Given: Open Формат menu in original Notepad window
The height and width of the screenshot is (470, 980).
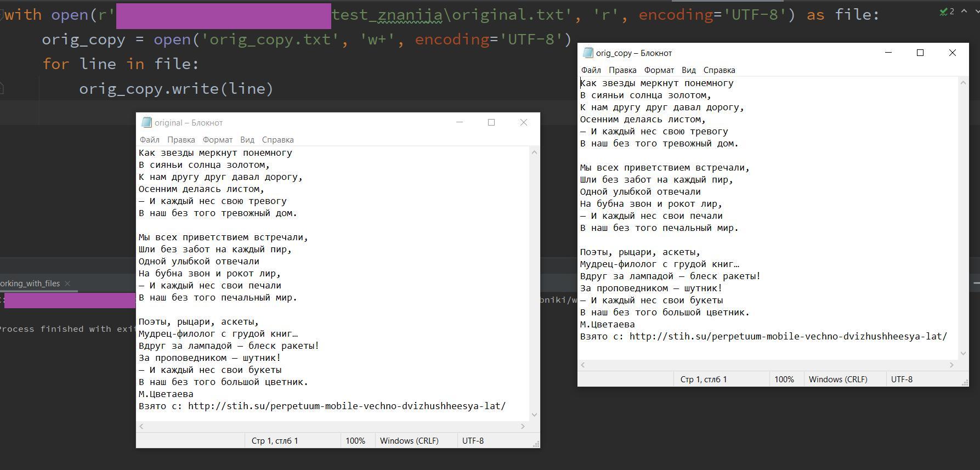Looking at the screenshot, I should (x=217, y=140).
